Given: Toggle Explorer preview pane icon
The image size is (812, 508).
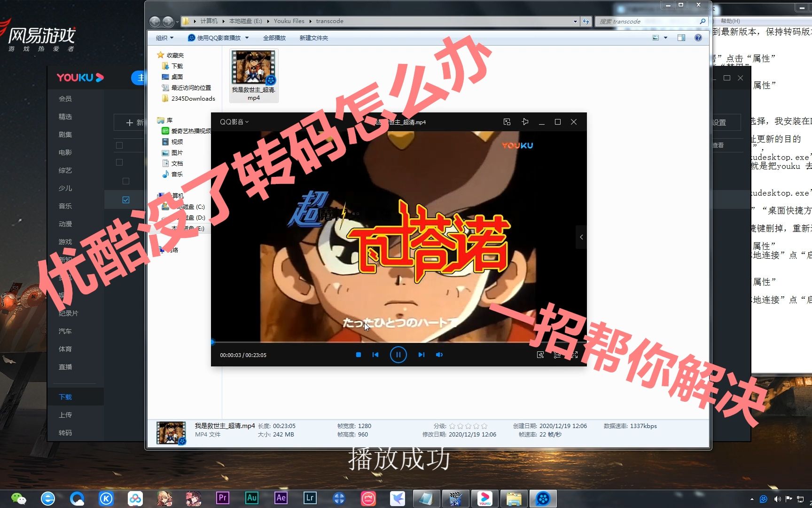Looking at the screenshot, I should pyautogui.click(x=681, y=38).
